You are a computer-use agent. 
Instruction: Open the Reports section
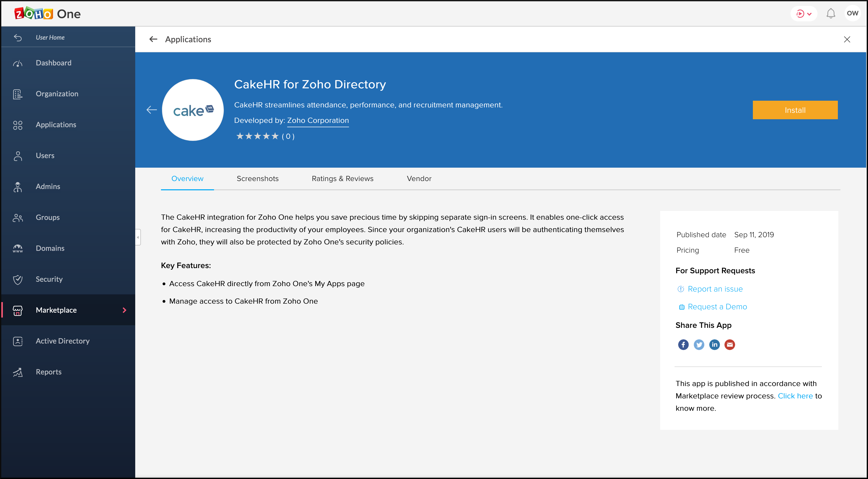(48, 372)
